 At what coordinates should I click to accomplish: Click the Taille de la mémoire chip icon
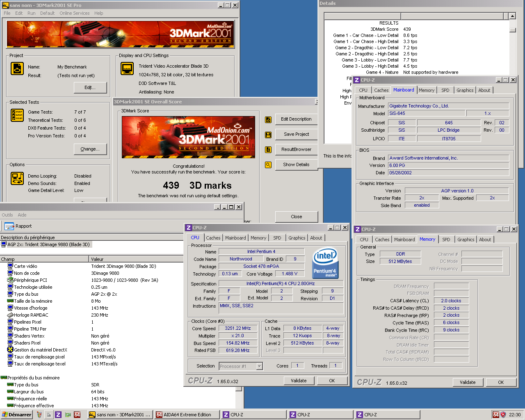tap(10, 301)
